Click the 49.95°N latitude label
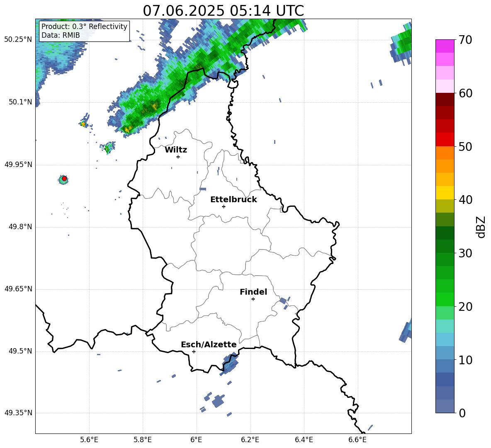The width and height of the screenshot is (491, 448). pyautogui.click(x=18, y=164)
